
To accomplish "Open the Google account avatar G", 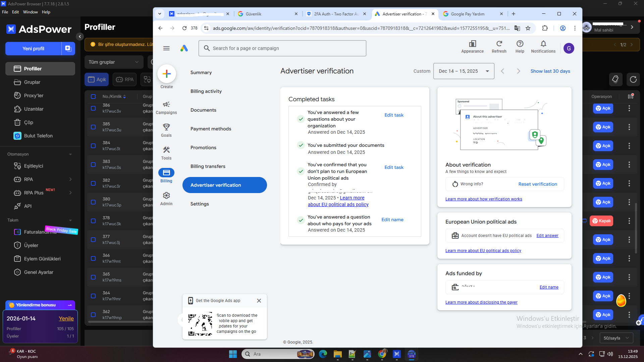I will click(569, 48).
